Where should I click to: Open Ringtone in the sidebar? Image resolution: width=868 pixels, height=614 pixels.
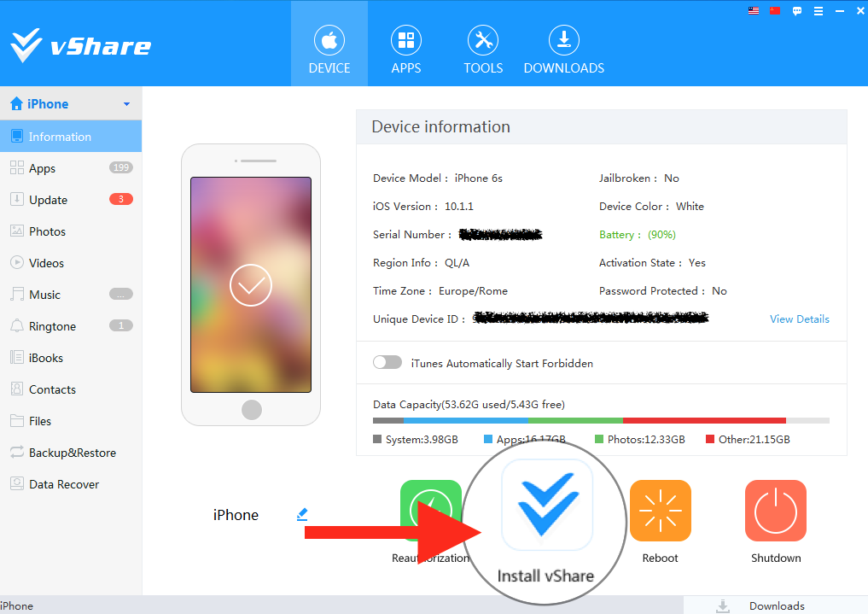pos(71,325)
